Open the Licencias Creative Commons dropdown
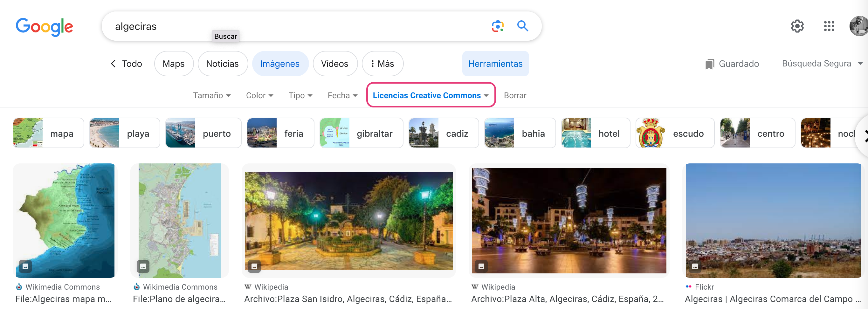Viewport: 868px width, 309px height. click(431, 95)
